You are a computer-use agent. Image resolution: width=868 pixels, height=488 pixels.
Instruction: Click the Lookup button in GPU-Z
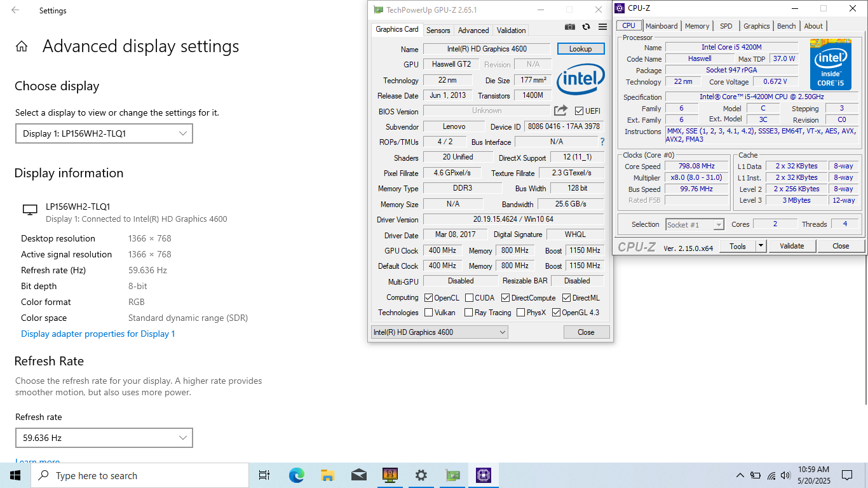[x=580, y=49]
